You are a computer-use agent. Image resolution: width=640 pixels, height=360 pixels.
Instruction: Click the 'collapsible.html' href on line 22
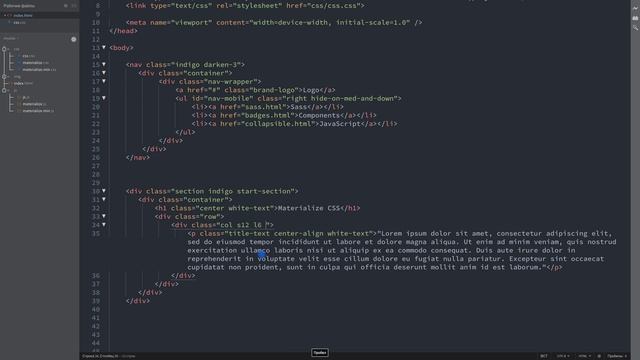278,124
